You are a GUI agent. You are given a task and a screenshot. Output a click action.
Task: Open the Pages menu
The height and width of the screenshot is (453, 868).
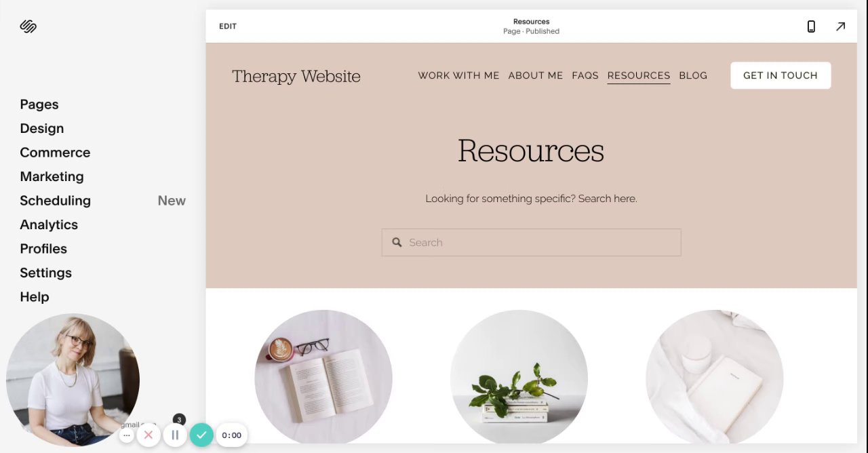click(x=39, y=104)
